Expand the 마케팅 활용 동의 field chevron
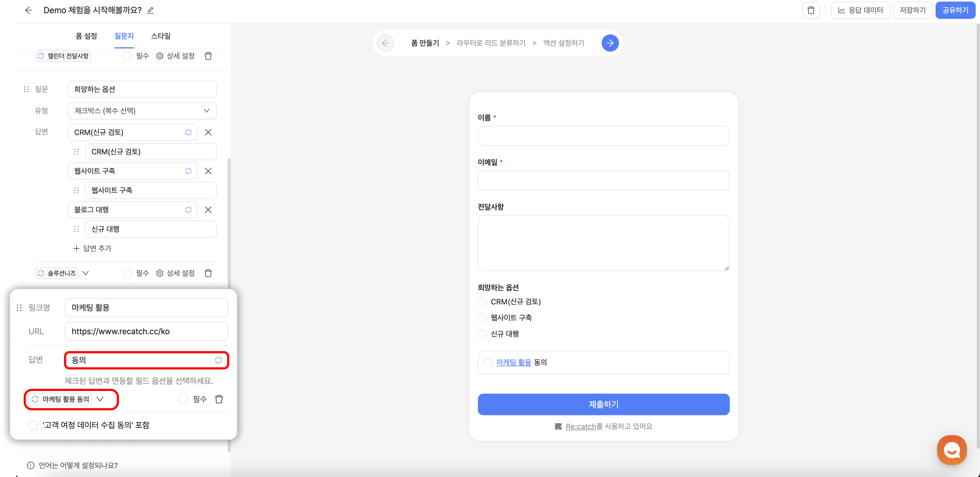 100,399
